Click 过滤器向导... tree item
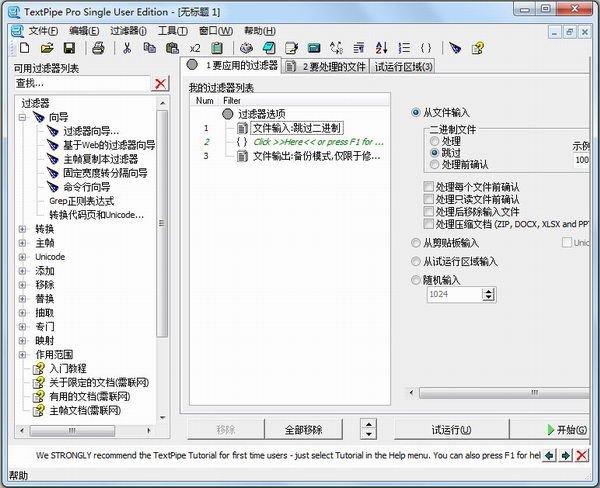Screen dimensions: 600x488 91,131
